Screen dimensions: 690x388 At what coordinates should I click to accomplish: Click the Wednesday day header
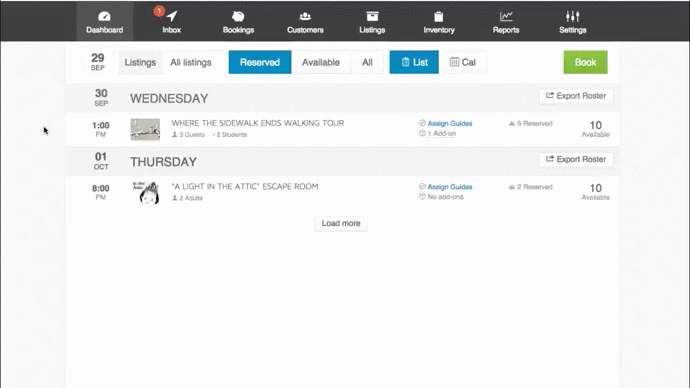pyautogui.click(x=169, y=99)
